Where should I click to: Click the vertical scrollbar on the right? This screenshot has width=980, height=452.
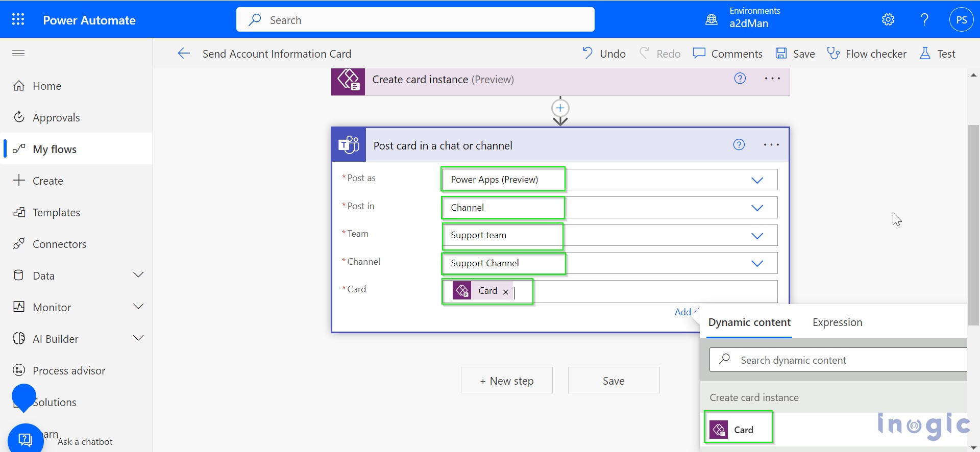coord(973,224)
